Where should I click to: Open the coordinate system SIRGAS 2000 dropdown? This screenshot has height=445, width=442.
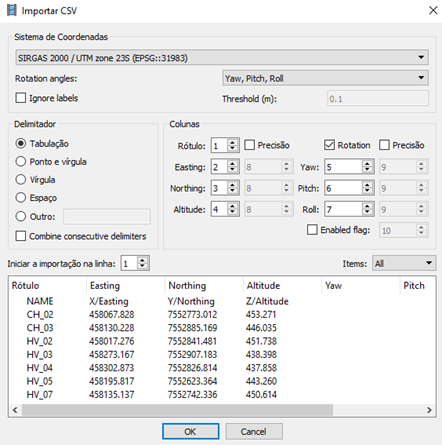[x=222, y=58]
